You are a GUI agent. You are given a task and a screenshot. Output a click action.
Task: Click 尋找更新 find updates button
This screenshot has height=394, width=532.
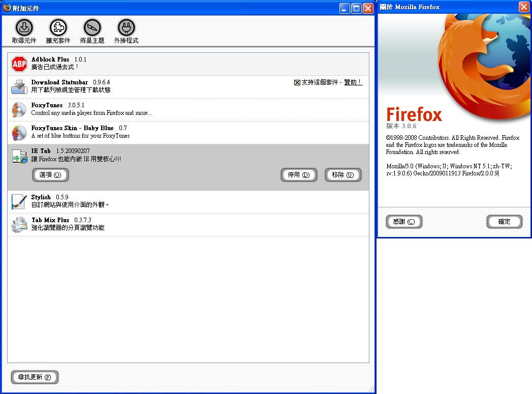(x=35, y=377)
